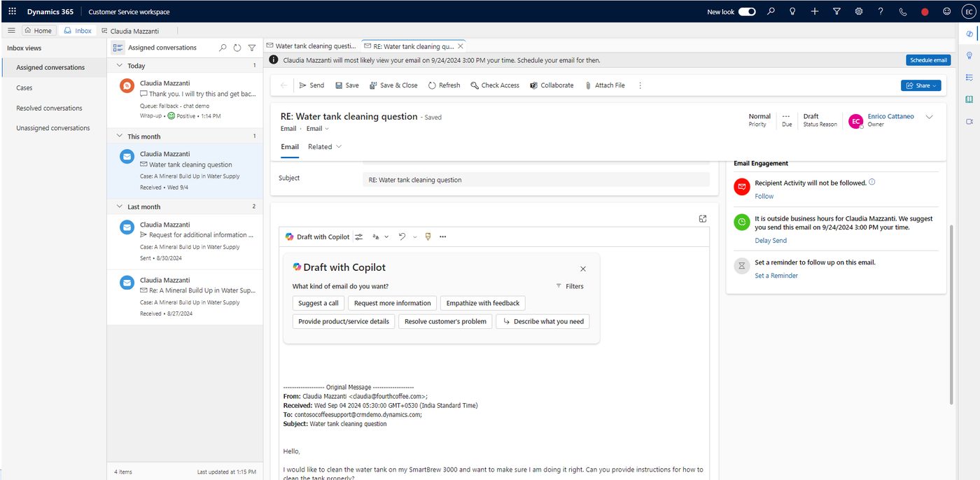This screenshot has width=980, height=480.
Task: Search within Assigned conversations list
Action: [223, 48]
